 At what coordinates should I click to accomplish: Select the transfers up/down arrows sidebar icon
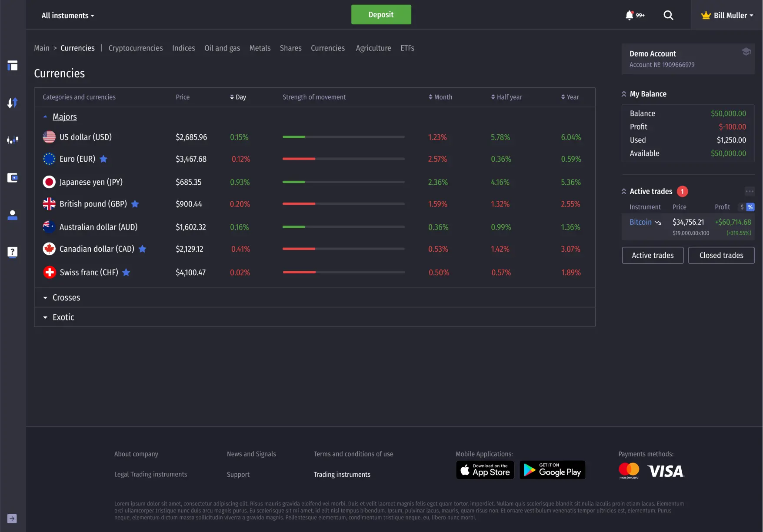click(x=13, y=103)
